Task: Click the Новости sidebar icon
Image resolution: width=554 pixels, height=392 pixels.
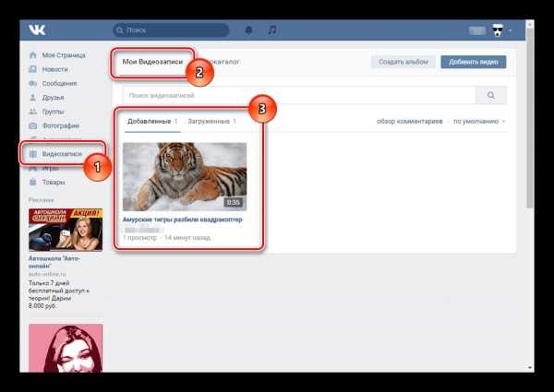Action: [x=33, y=69]
